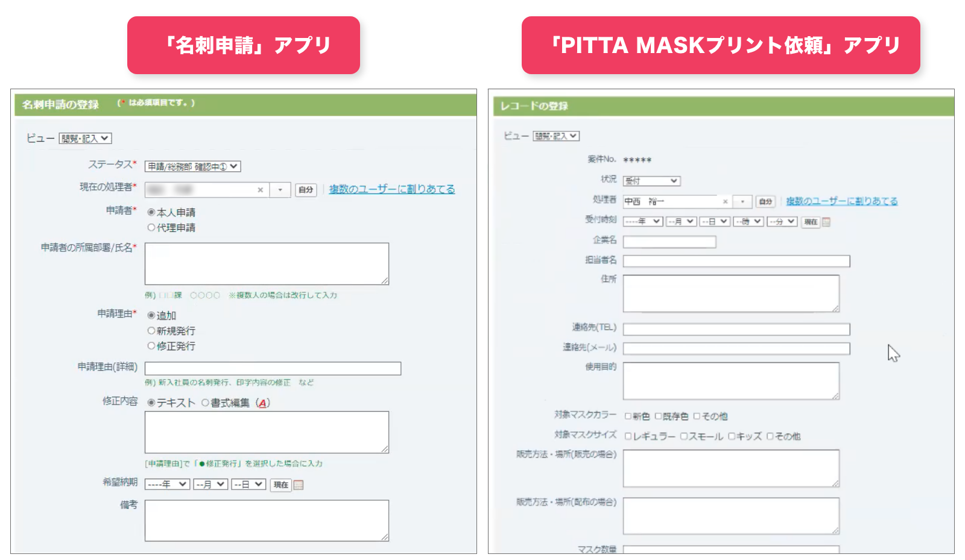Select 追加 as 申請理由
965x560 pixels.
[x=151, y=315]
